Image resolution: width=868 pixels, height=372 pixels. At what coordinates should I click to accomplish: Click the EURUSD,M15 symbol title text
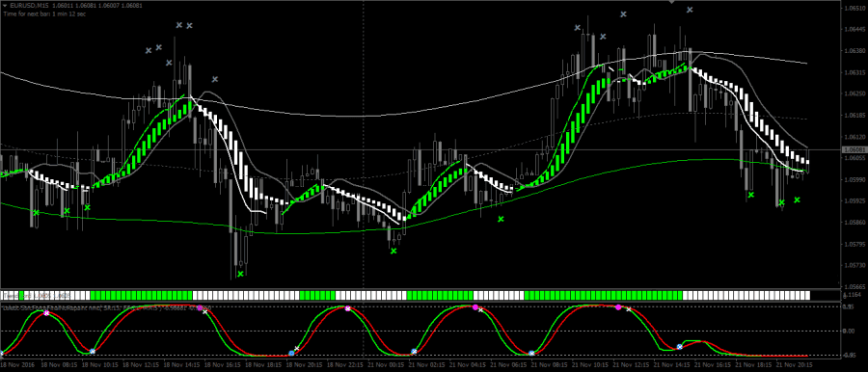pos(29,5)
